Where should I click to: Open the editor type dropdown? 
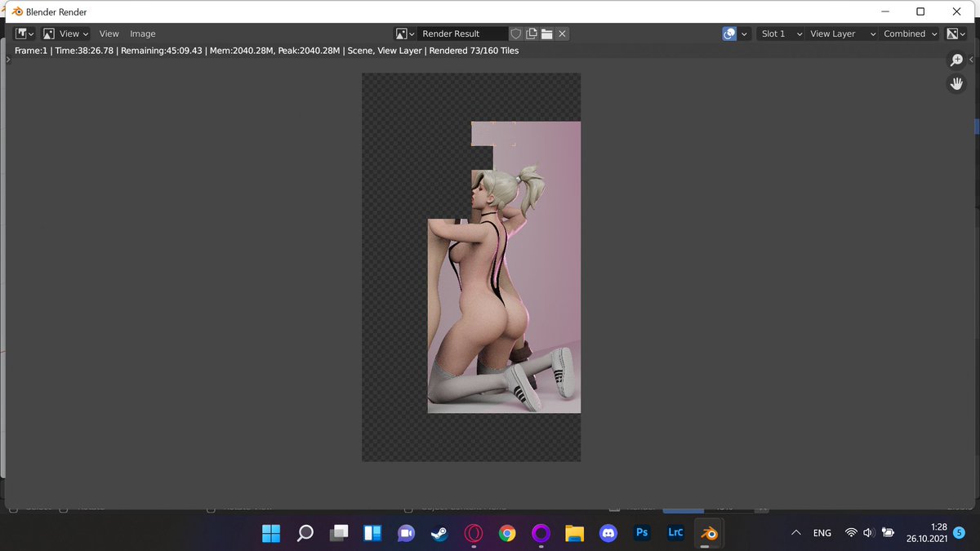pos(24,33)
